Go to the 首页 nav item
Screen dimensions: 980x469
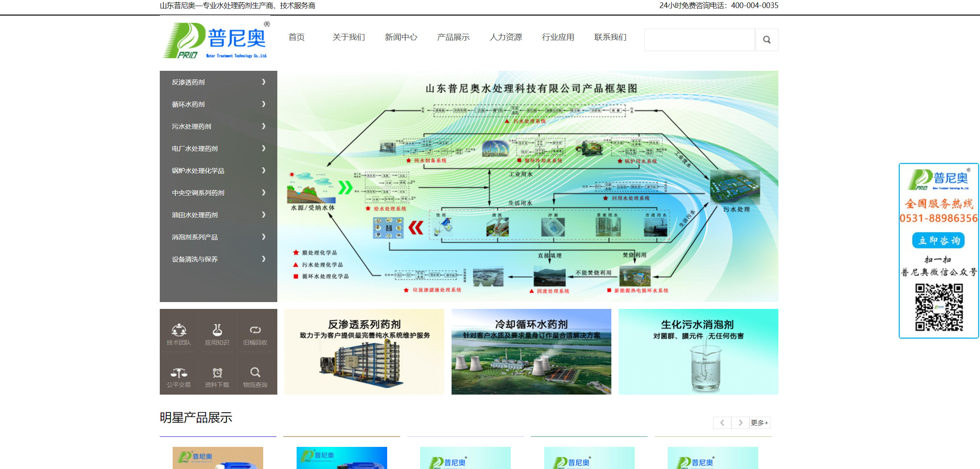tap(297, 37)
